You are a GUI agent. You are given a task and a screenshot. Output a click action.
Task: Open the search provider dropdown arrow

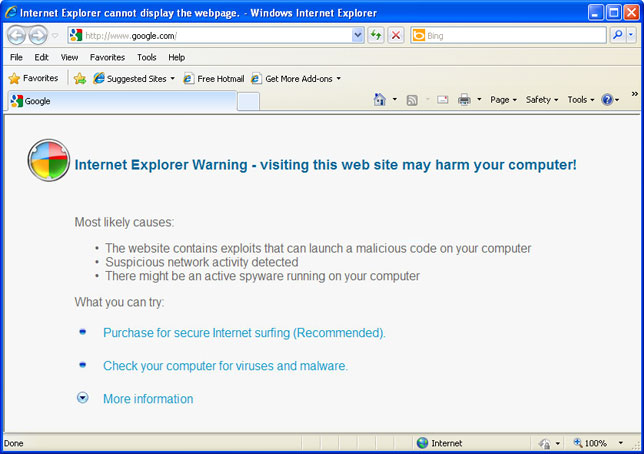631,36
